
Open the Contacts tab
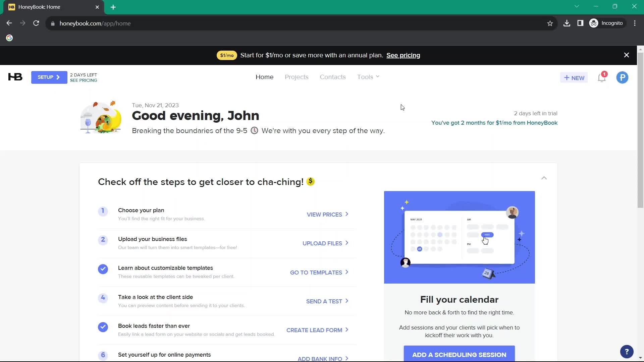click(x=332, y=77)
